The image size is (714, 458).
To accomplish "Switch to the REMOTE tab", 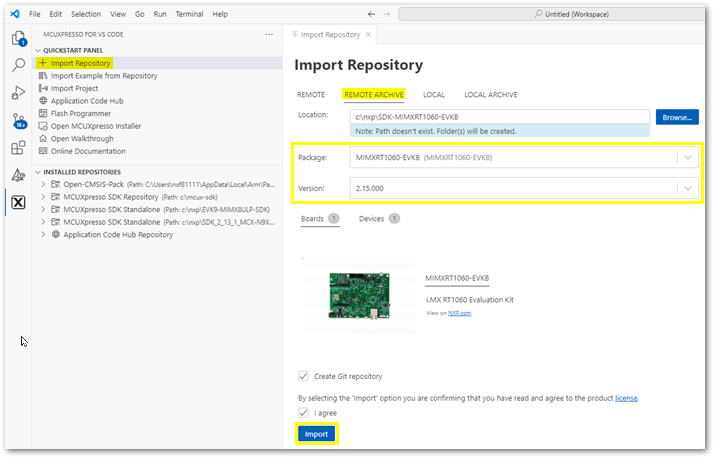I will (311, 95).
